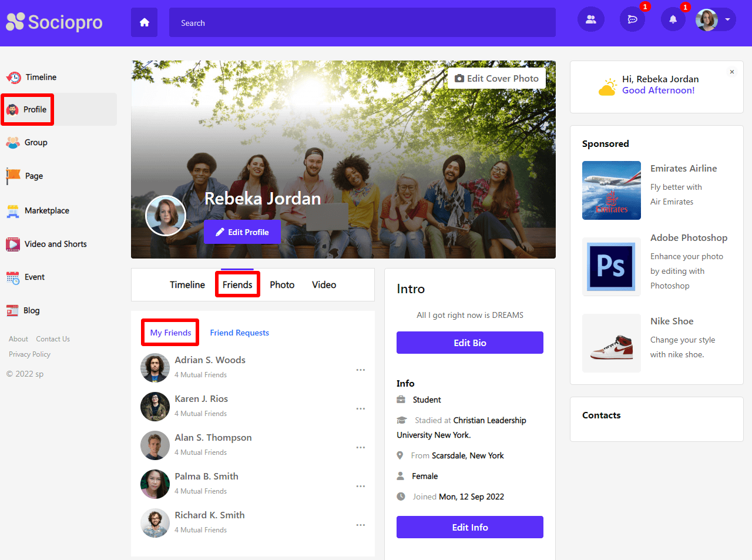Viewport: 752px width, 560px height.
Task: Expand three-dot menu for Richard K. Smith
Action: click(361, 525)
